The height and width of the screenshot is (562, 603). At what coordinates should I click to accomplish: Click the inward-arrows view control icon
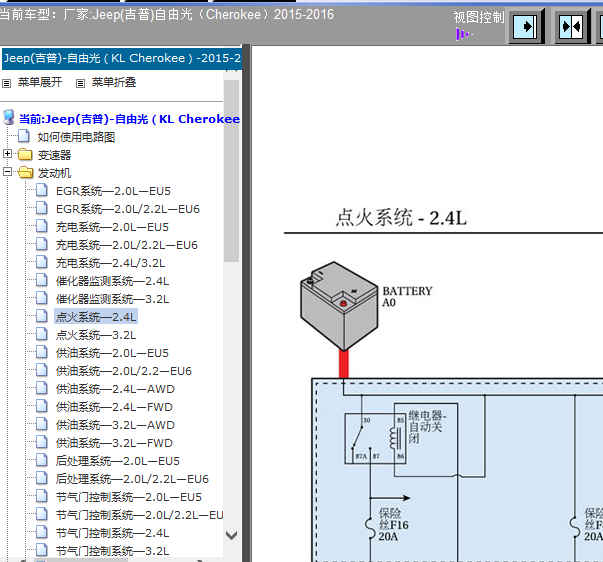(x=572, y=27)
